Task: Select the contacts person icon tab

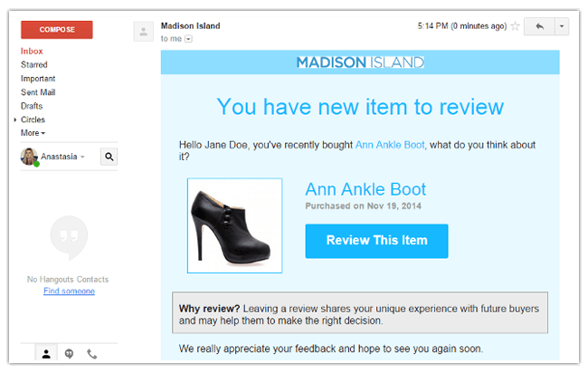Action: click(46, 353)
